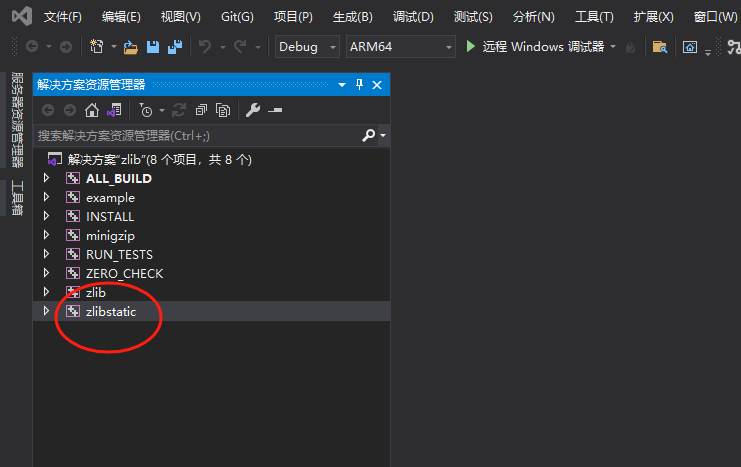Close the 解决方案资源管理器 panel
The height and width of the screenshot is (467, 741).
[x=377, y=85]
